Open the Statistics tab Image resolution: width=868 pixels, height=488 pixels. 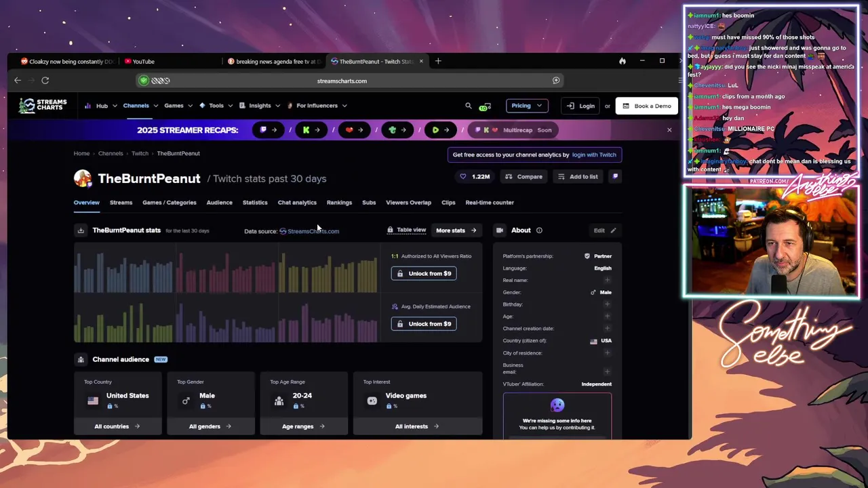click(x=255, y=203)
